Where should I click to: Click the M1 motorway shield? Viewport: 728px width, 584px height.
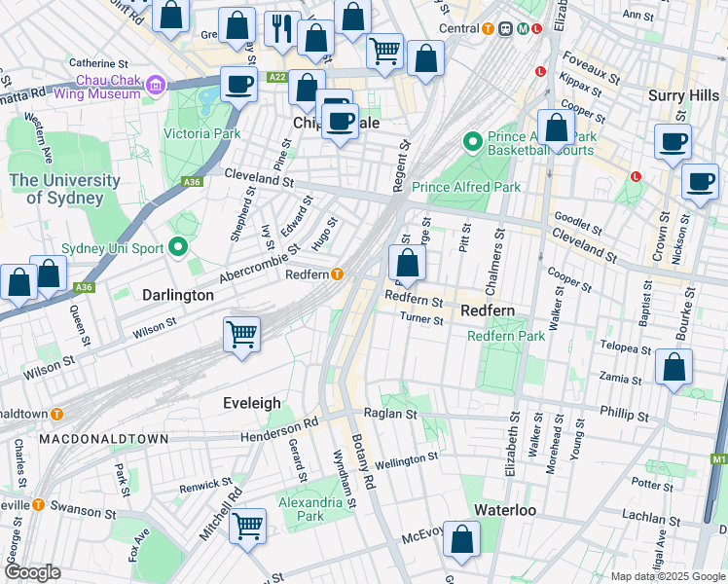coord(719,459)
